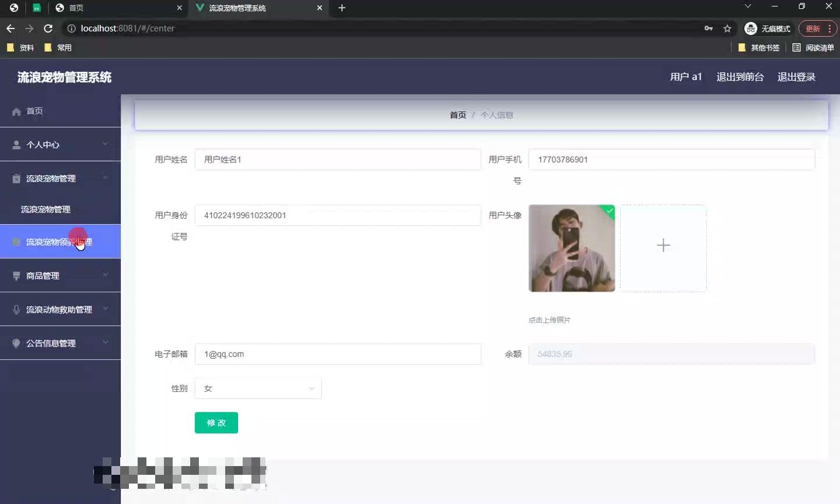Select 流浪宠物领养管理 menu item
Image resolution: width=840 pixels, height=504 pixels.
point(60,242)
